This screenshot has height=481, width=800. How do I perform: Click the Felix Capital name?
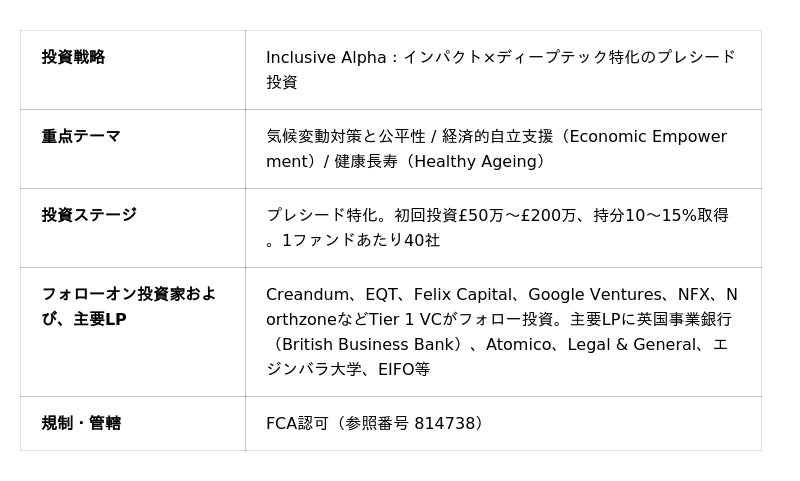[x=461, y=295]
